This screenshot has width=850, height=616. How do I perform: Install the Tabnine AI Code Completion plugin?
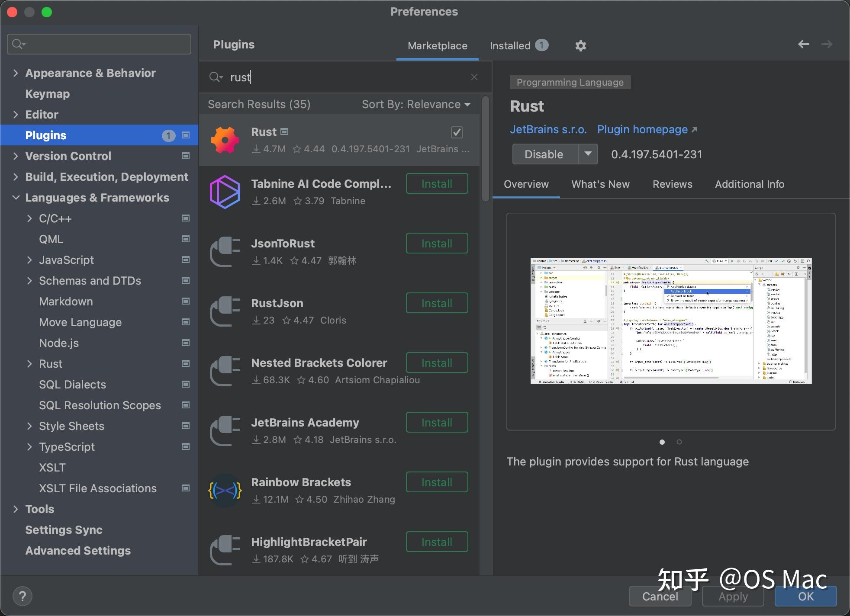pyautogui.click(x=437, y=183)
